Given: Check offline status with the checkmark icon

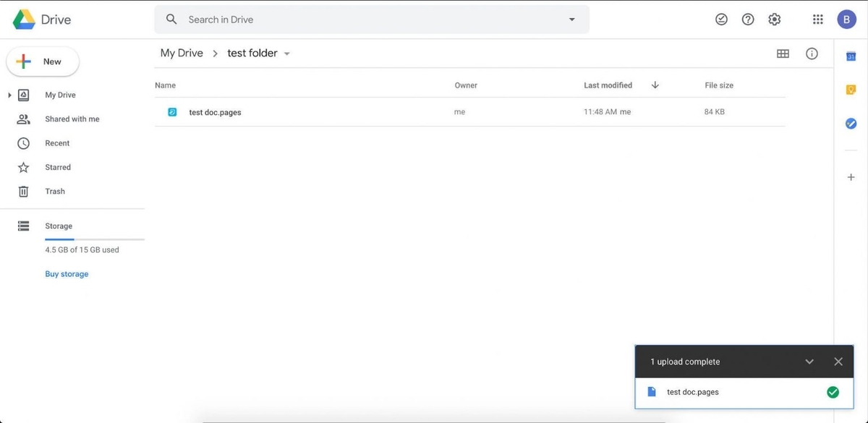Looking at the screenshot, I should [721, 19].
